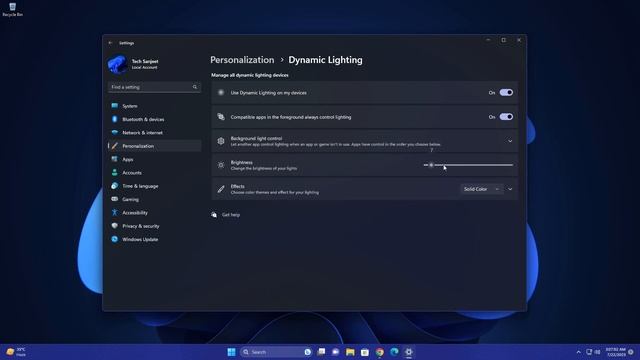The height and width of the screenshot is (360, 640).
Task: Open Microsoft Store from taskbar
Action: (x=365, y=352)
